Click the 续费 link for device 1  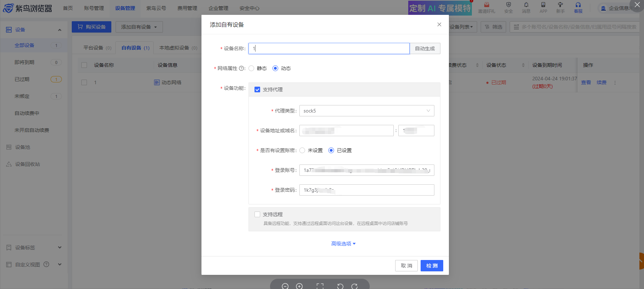(x=602, y=82)
